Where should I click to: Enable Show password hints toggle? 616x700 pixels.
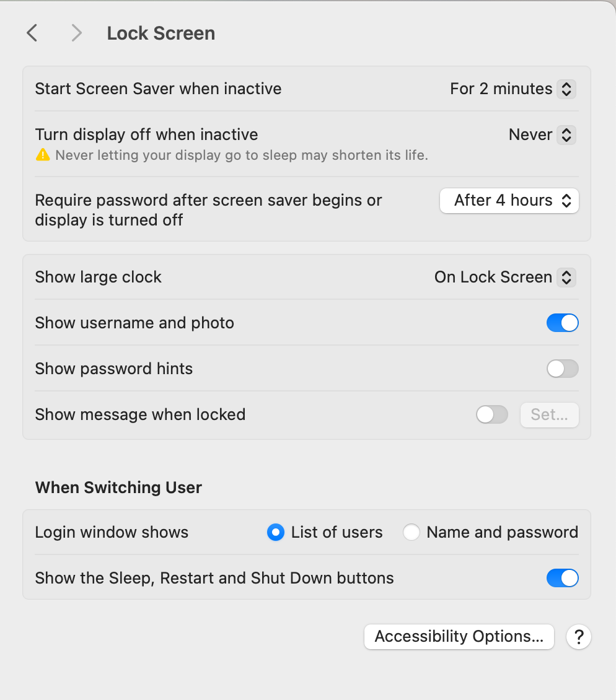point(563,369)
